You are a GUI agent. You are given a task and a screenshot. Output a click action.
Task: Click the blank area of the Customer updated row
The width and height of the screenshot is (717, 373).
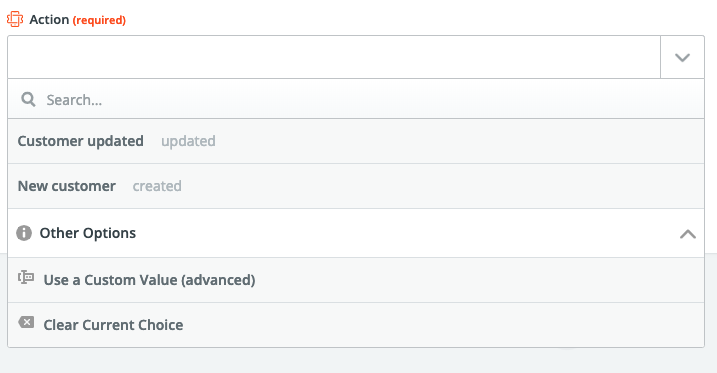(x=457, y=141)
